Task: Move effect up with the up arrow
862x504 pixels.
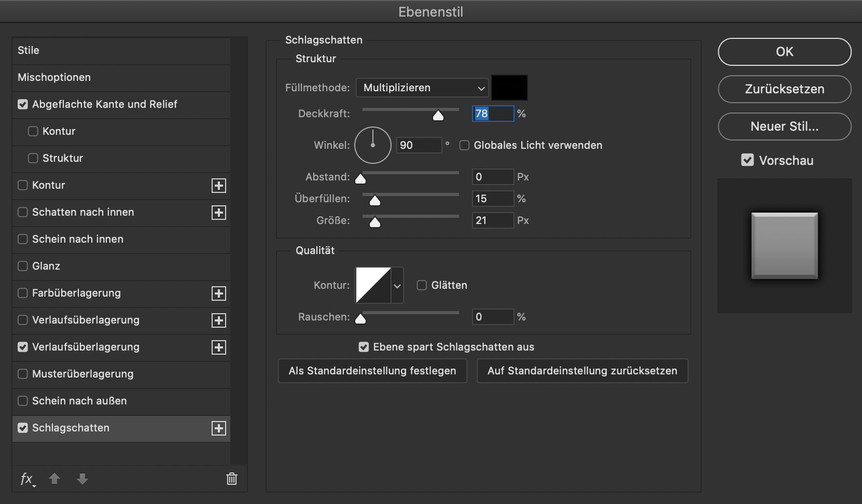Action: click(54, 479)
